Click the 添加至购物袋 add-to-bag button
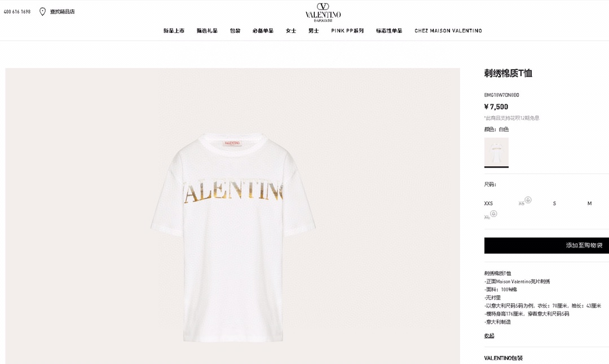This screenshot has width=609, height=364. (546, 245)
